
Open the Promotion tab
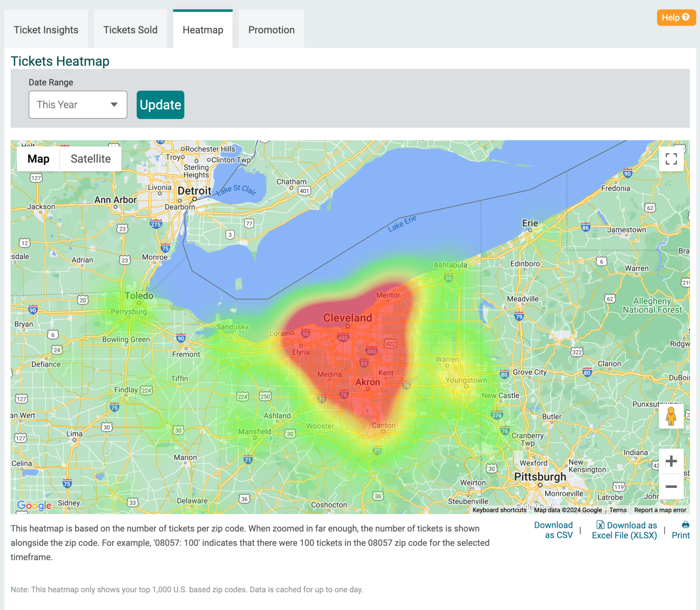(271, 30)
